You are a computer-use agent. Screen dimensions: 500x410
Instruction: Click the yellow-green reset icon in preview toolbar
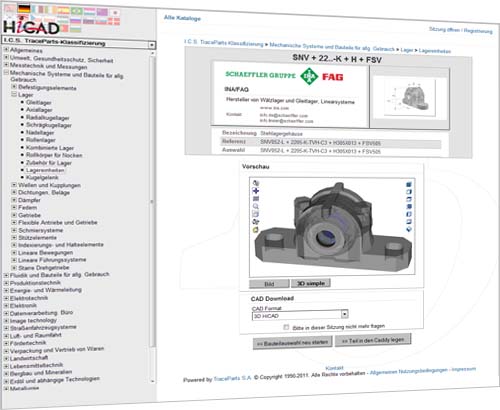coord(256,230)
